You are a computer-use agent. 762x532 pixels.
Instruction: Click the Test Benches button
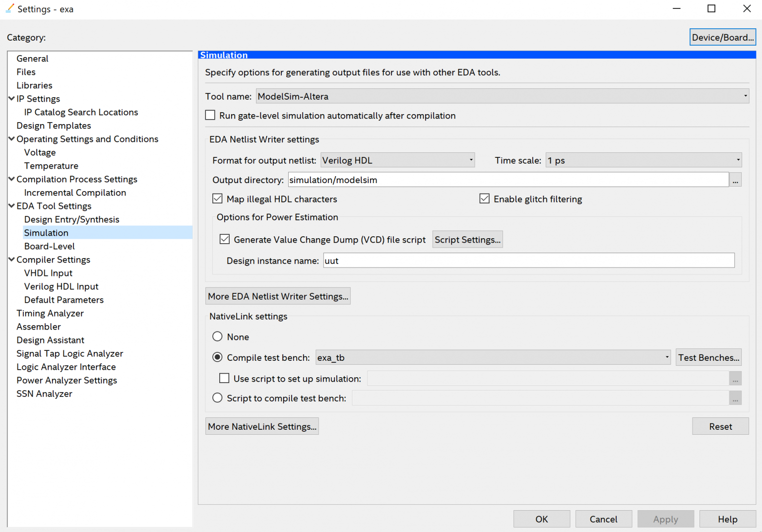(x=708, y=358)
